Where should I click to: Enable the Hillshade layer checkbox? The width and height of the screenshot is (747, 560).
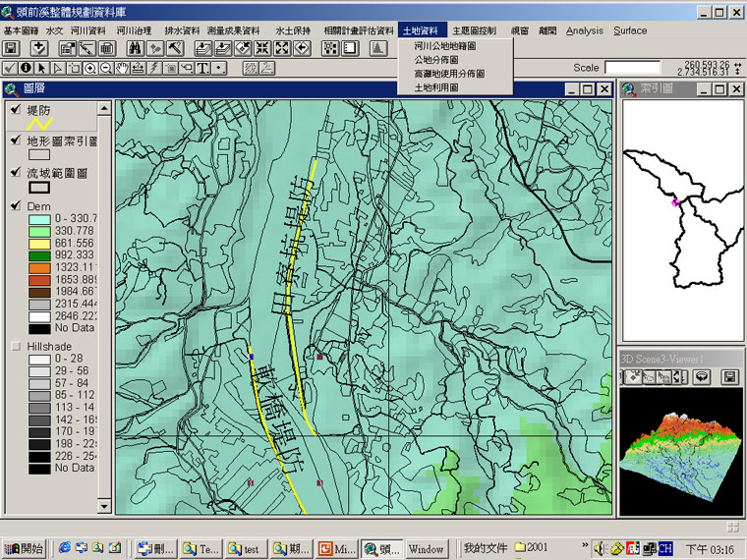point(15,347)
